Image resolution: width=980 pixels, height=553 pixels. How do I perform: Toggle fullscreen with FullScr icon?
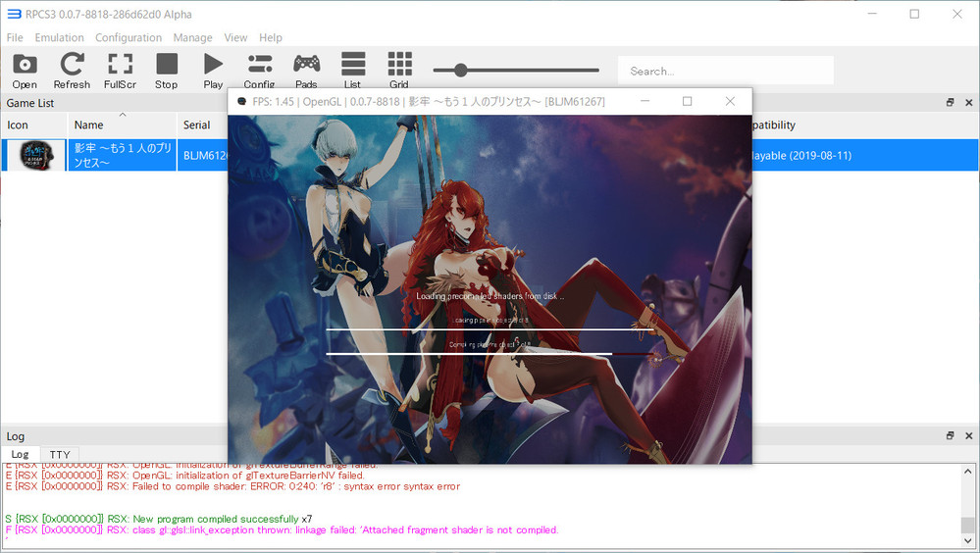[120, 71]
